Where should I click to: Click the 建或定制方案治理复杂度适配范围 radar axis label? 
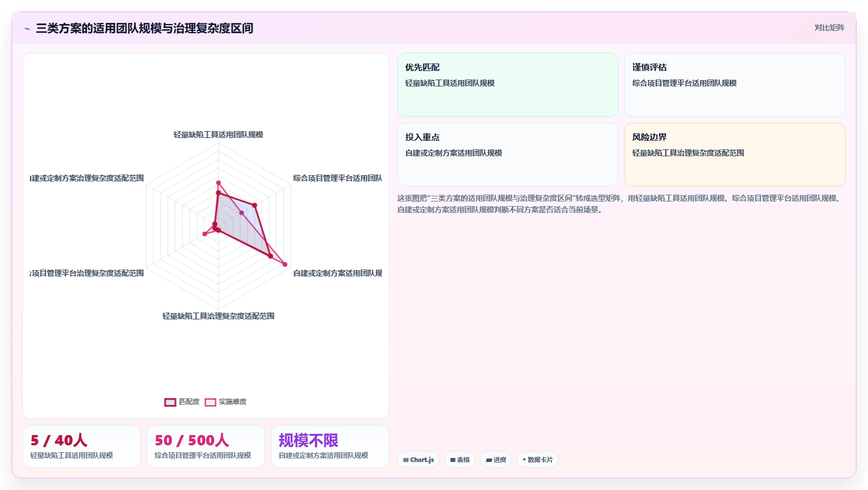[87, 178]
